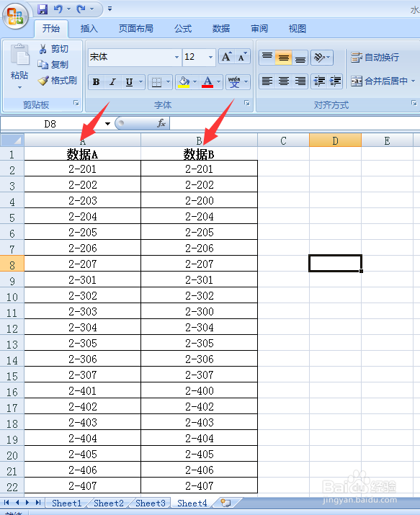Decrease font size with the small A

click(x=242, y=57)
